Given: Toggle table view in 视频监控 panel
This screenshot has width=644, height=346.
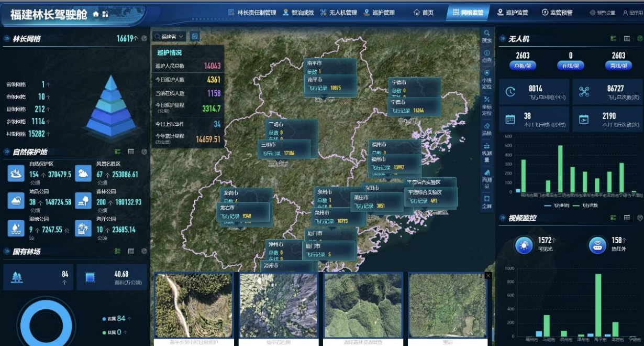Looking at the screenshot, I should (x=627, y=218).
